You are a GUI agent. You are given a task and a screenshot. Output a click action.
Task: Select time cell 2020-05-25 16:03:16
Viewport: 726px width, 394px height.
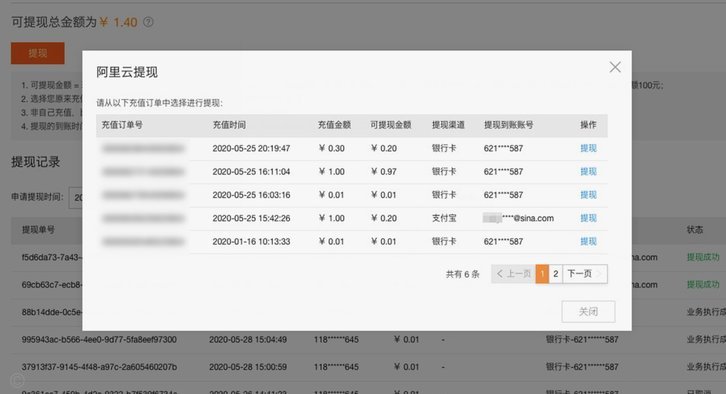tap(251, 195)
